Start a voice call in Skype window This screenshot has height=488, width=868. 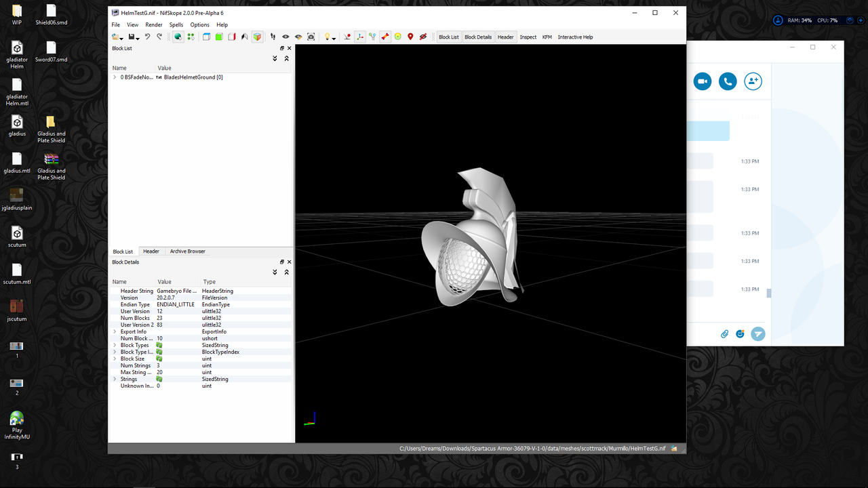pos(728,81)
